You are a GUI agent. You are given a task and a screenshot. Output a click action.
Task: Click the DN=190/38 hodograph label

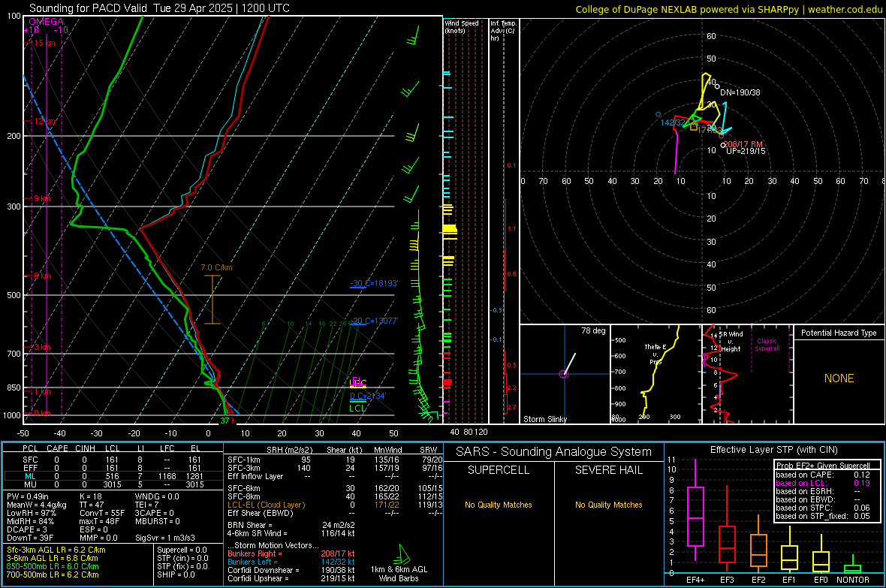740,92
